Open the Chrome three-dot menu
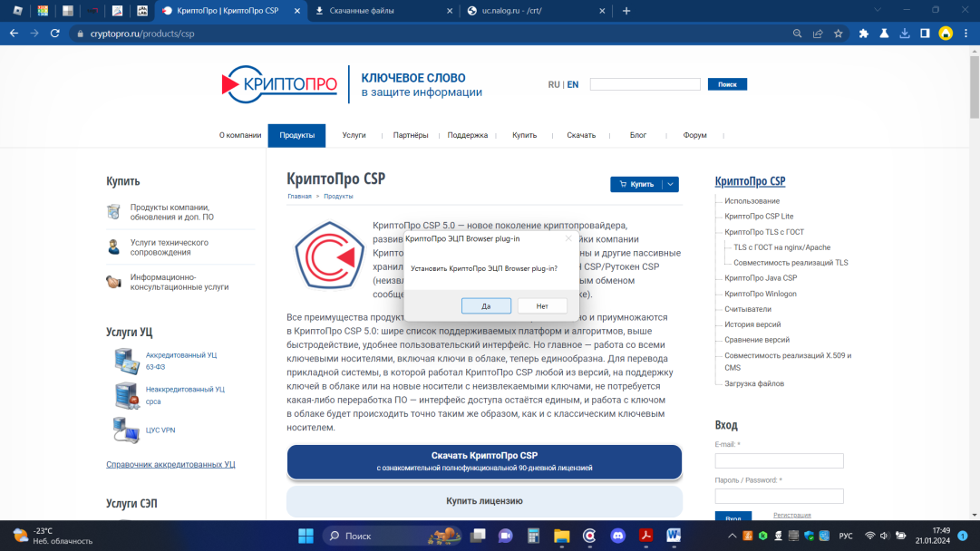 pos(965,34)
